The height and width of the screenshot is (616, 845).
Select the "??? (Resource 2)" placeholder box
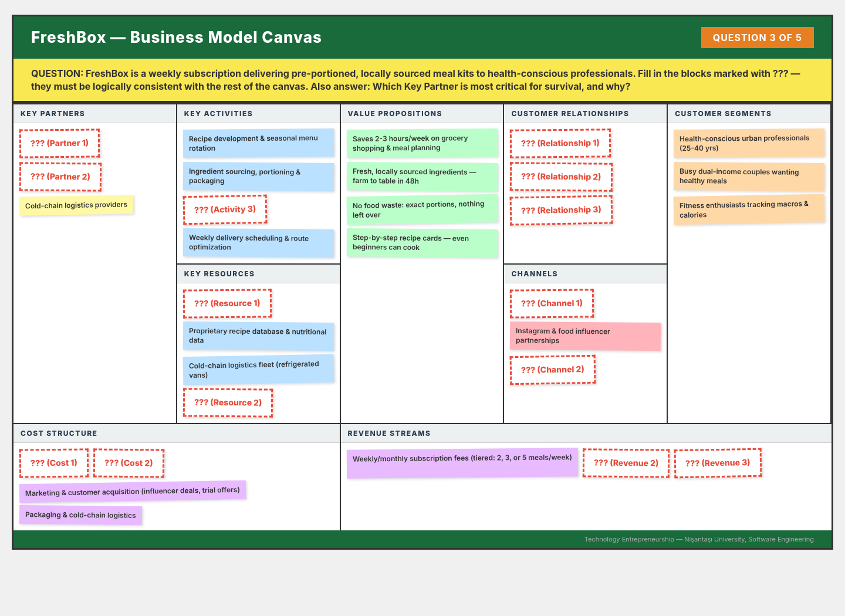(x=228, y=402)
